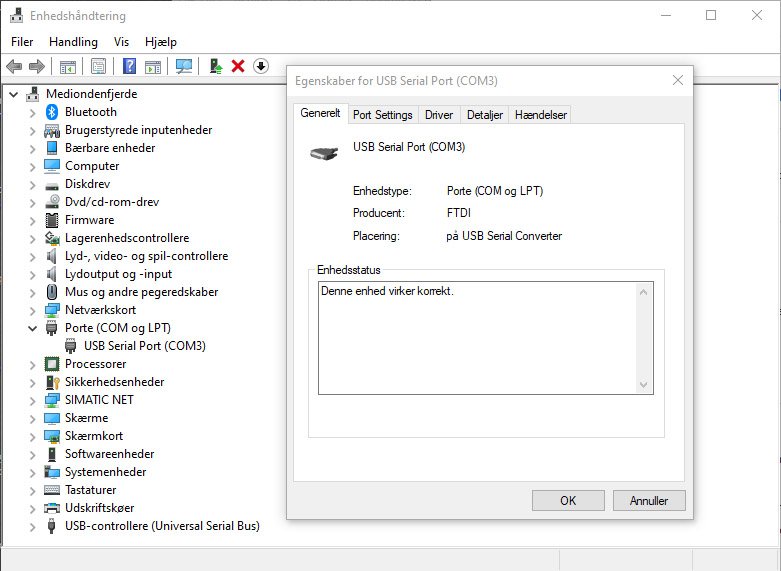This screenshot has width=781, height=571.
Task: Click the Mus og andre pegeredskaber mouse icon
Action: [x=52, y=291]
